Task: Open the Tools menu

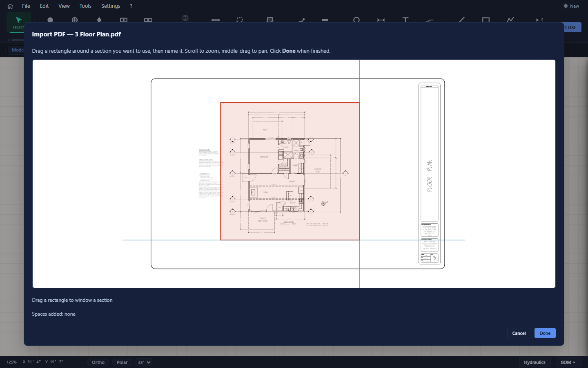Action: coord(85,6)
